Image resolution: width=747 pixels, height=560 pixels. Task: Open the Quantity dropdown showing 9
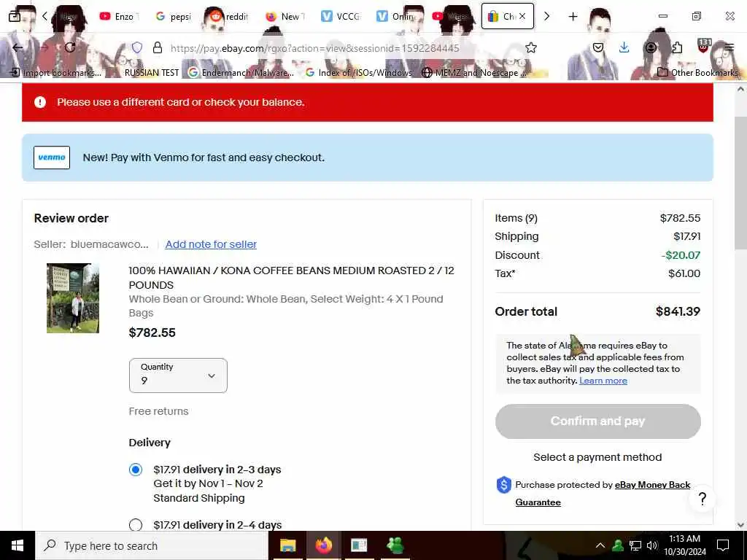178,376
